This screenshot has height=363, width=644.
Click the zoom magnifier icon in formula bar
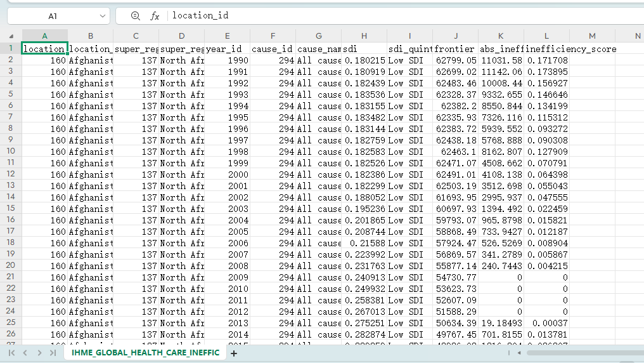pos(135,16)
